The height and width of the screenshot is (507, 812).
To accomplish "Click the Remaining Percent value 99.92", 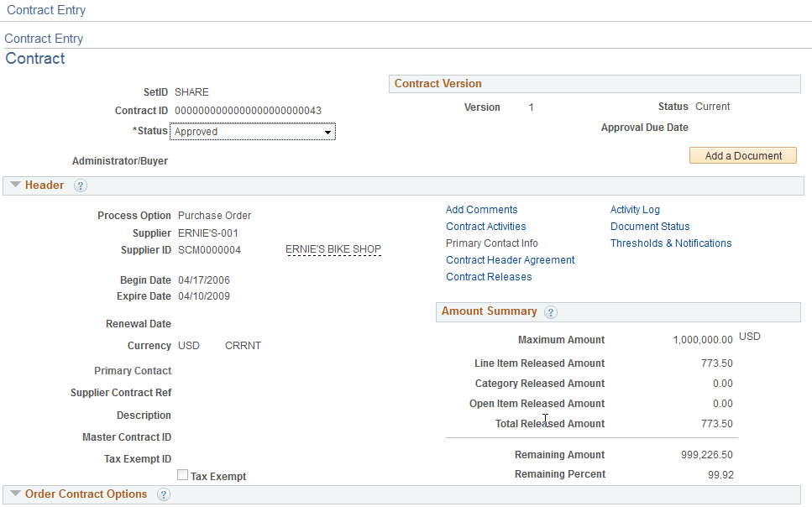I will [720, 475].
